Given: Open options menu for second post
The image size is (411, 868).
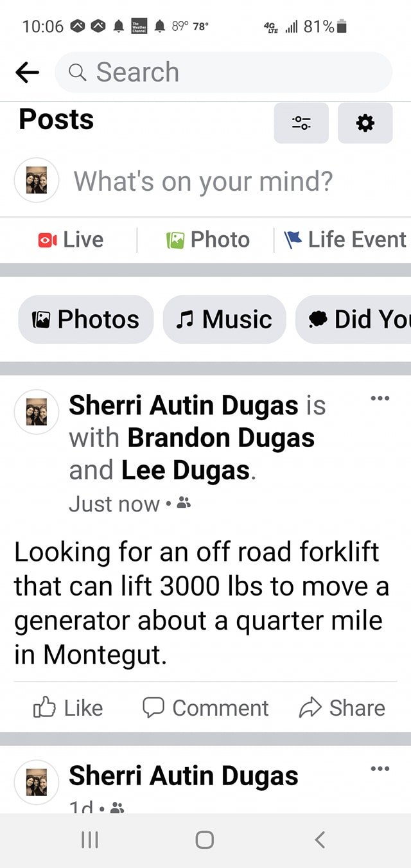Looking at the screenshot, I should (x=380, y=768).
